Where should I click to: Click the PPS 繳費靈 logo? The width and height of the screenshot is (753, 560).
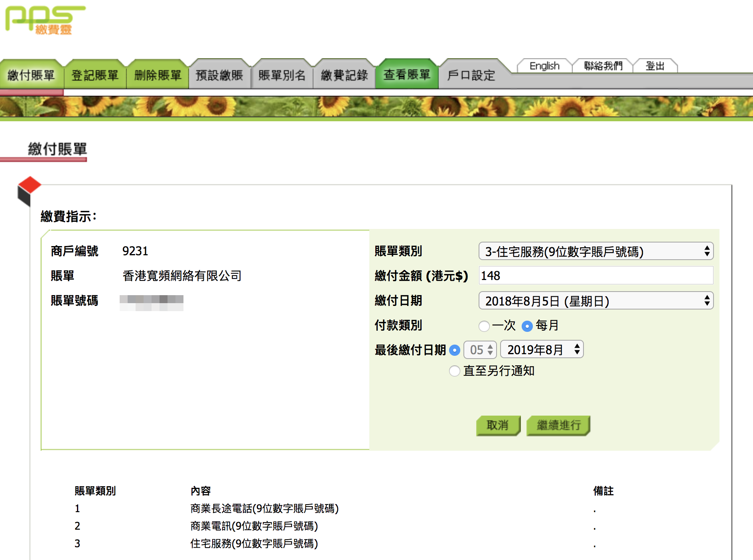45,20
